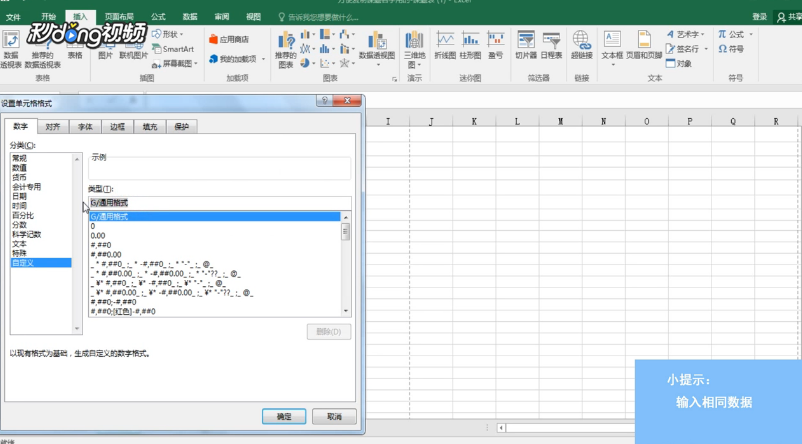Viewport: 802px width, 444px height.
Task: Open the Office Store (应用商店)
Action: [x=229, y=39]
